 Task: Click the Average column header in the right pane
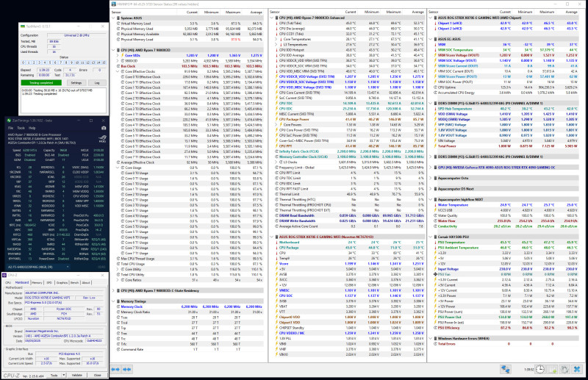572,12
